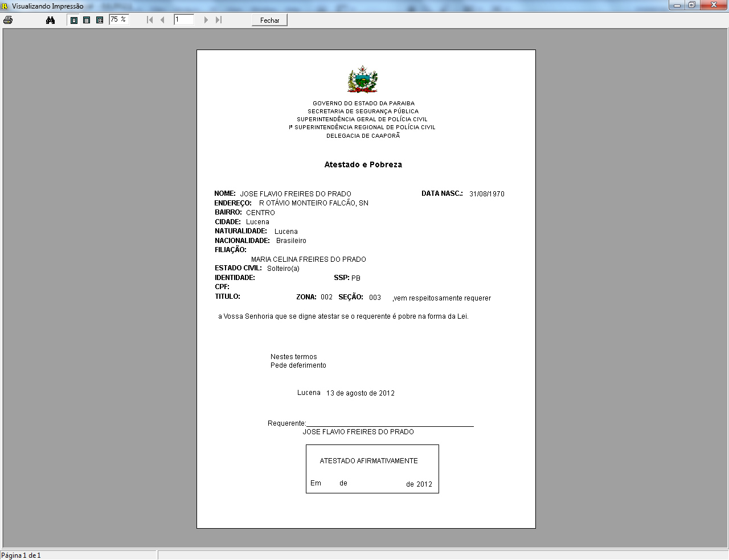
Task: Click the Página 1 de 1 status text
Action: click(21, 555)
